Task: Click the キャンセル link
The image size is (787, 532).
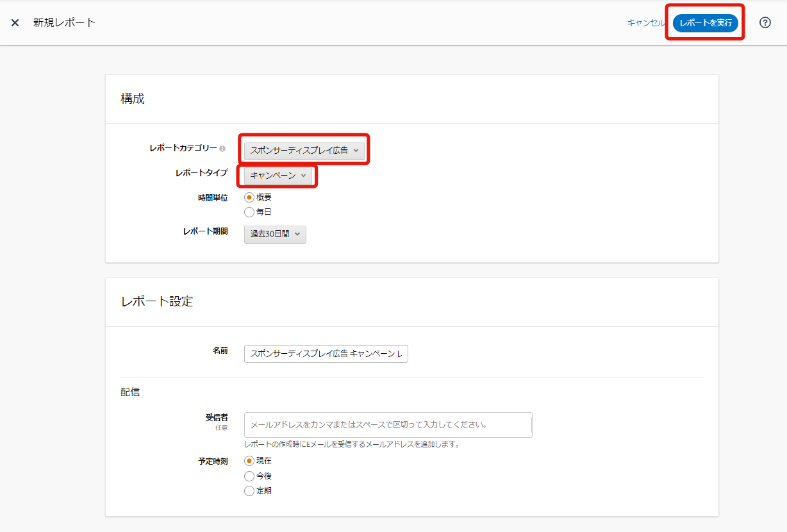Action: (x=645, y=23)
